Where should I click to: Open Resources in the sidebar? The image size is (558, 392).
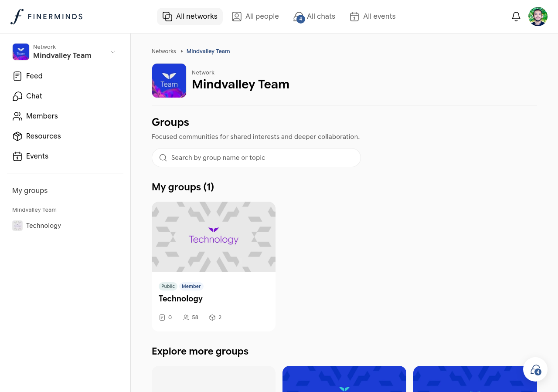65,136
